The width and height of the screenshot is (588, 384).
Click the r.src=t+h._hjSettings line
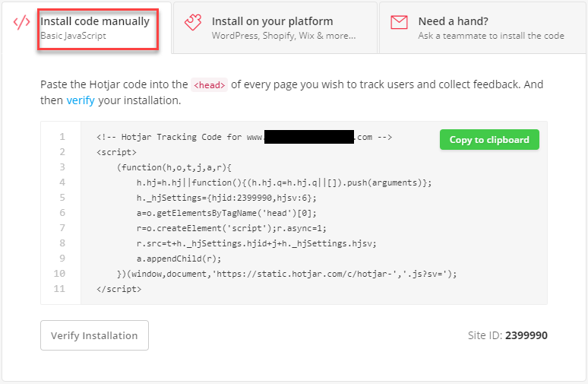257,243
